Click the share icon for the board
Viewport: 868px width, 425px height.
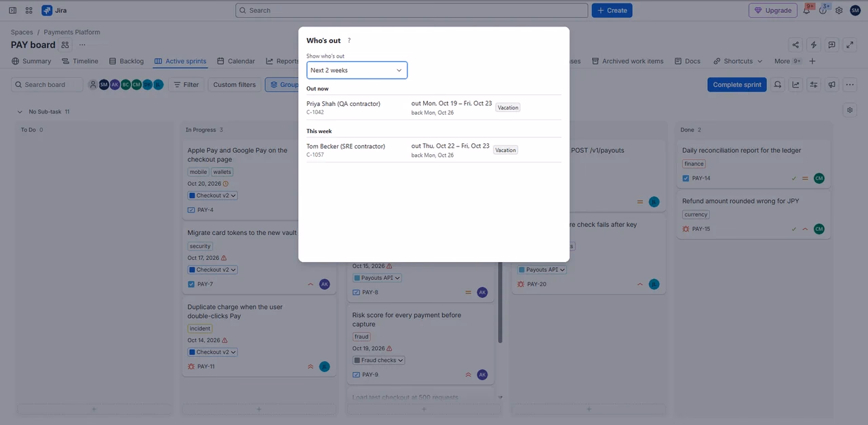point(795,45)
